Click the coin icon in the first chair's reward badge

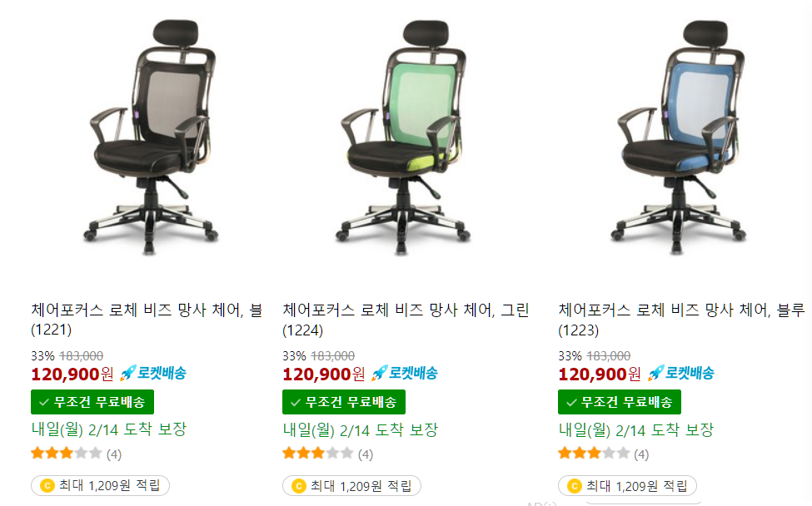pyautogui.click(x=47, y=486)
